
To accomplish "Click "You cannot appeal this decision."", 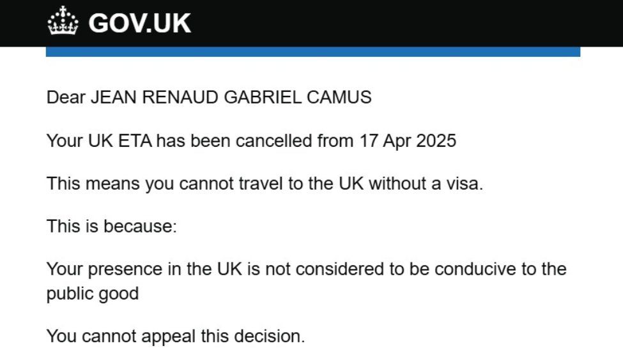I will (175, 336).
